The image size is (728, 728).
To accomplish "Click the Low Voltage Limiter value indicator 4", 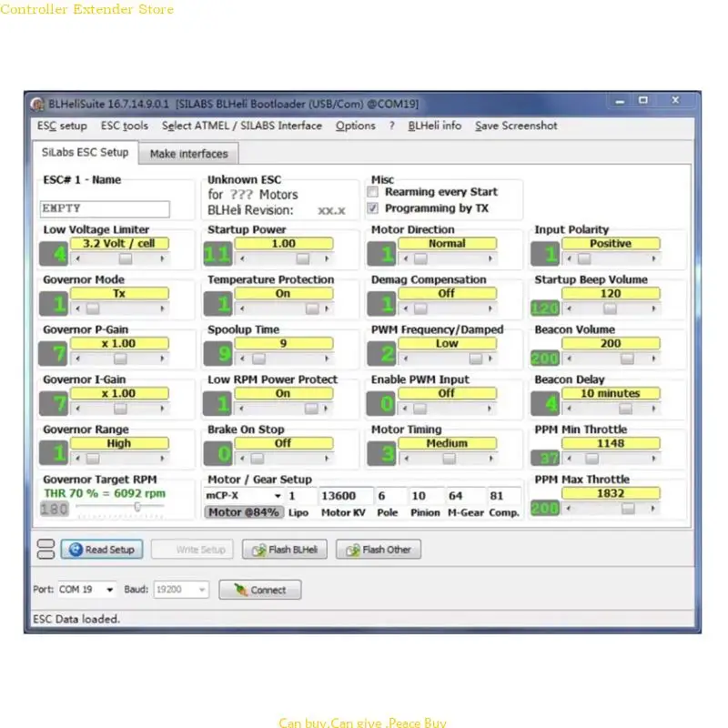I will pos(54,254).
